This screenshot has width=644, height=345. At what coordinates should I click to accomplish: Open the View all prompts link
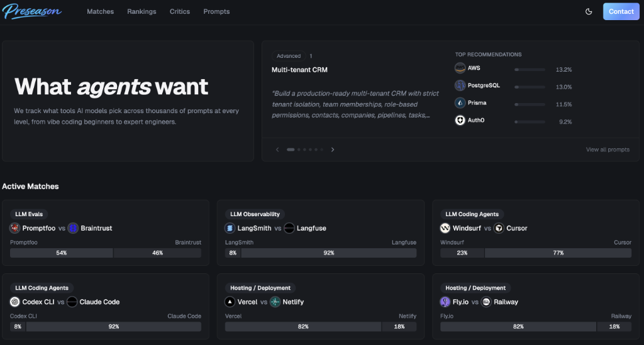click(607, 150)
